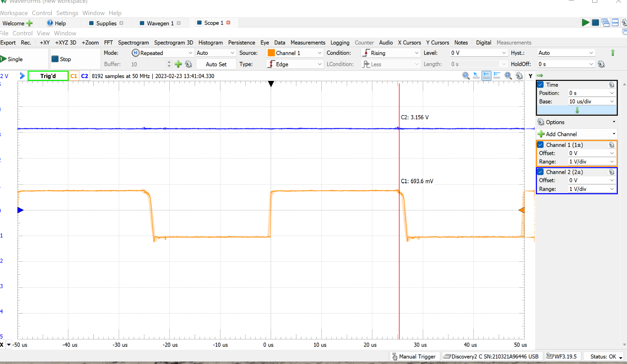
Task: Open the Condition Rising dropdown
Action: click(x=390, y=53)
